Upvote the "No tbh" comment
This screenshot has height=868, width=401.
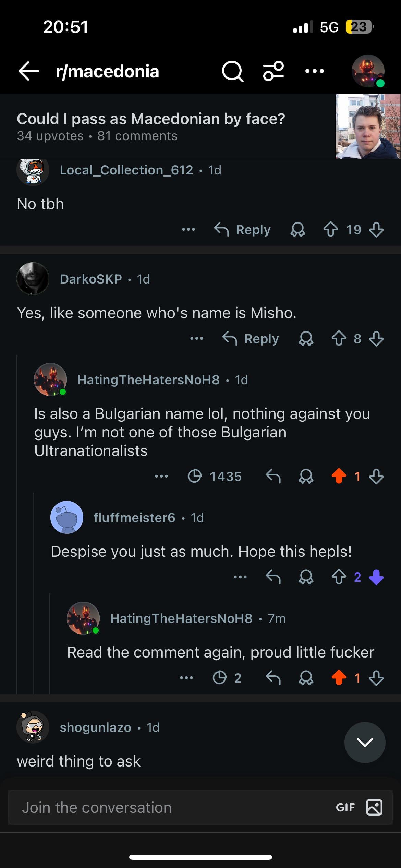330,230
